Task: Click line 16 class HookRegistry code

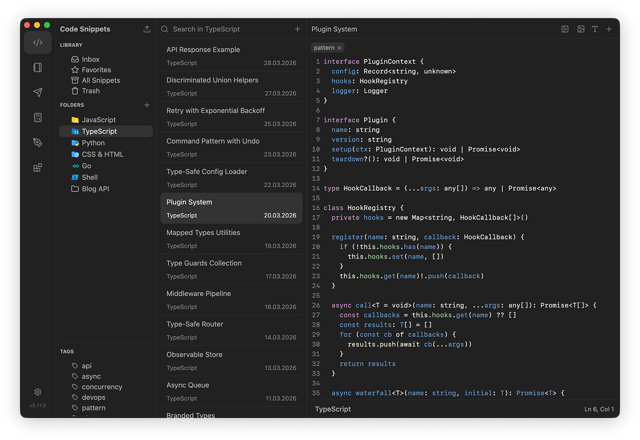Action: point(363,208)
